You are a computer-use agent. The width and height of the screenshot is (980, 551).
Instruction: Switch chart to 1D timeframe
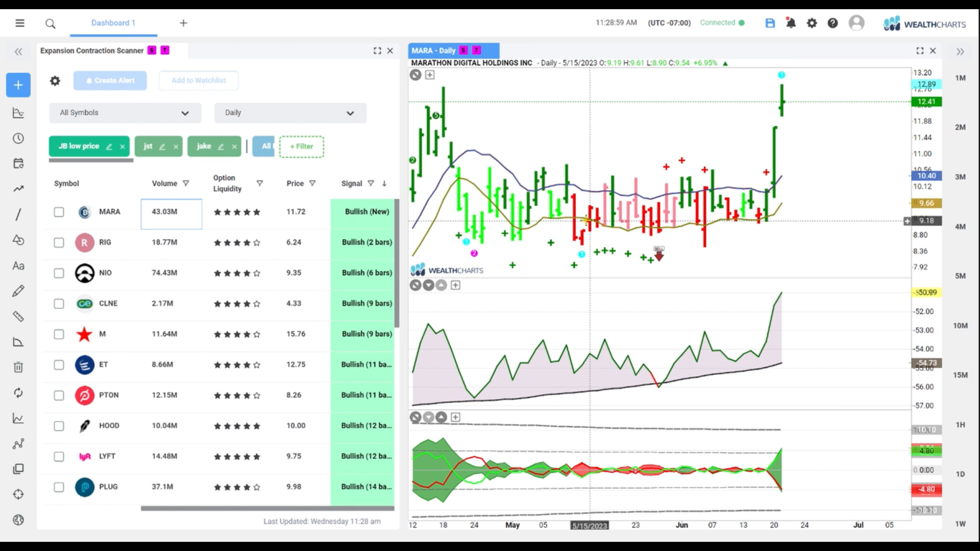pos(960,474)
